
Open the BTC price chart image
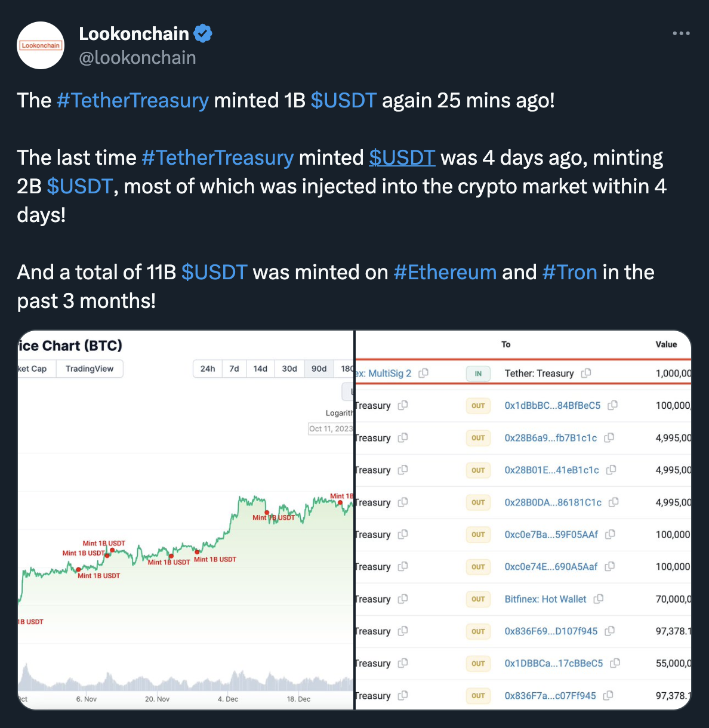[x=186, y=537]
